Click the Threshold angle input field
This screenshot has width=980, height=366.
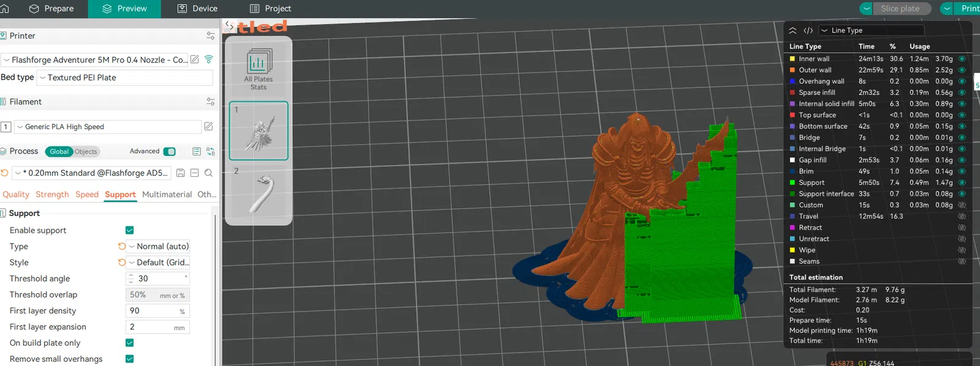click(157, 278)
